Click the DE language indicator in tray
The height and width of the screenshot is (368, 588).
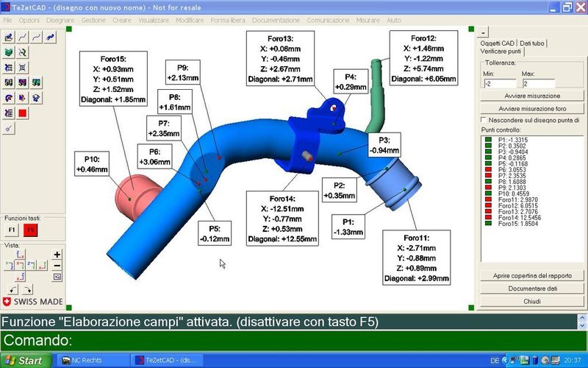(x=495, y=361)
